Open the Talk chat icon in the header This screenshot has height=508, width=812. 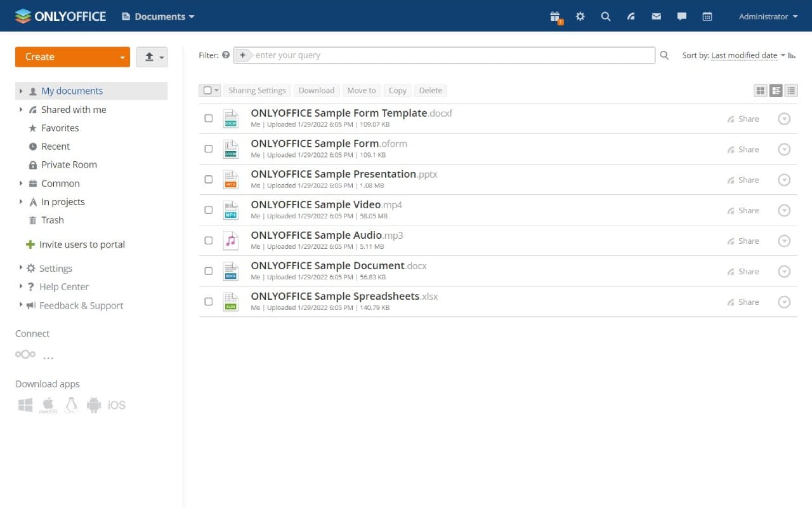tap(681, 17)
